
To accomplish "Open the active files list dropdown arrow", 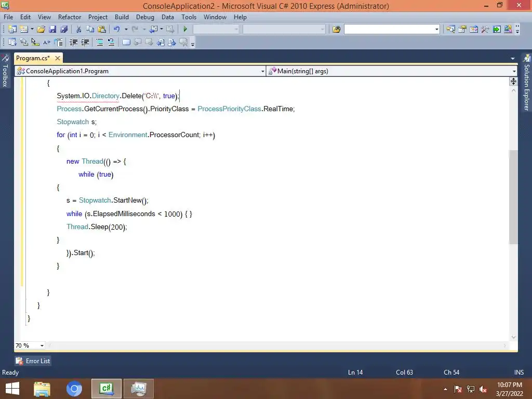I will pyautogui.click(x=513, y=59).
